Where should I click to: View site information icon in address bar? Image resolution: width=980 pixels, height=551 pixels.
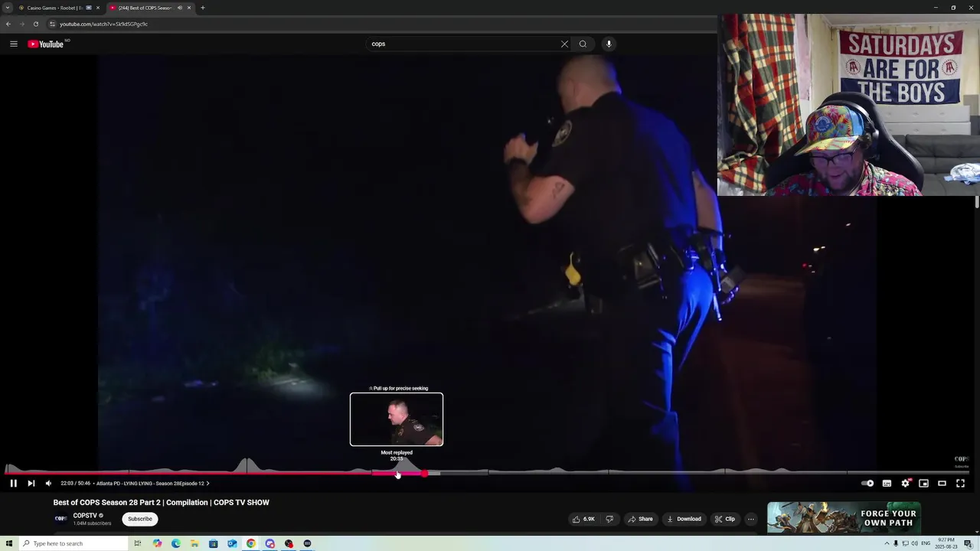pos(52,24)
